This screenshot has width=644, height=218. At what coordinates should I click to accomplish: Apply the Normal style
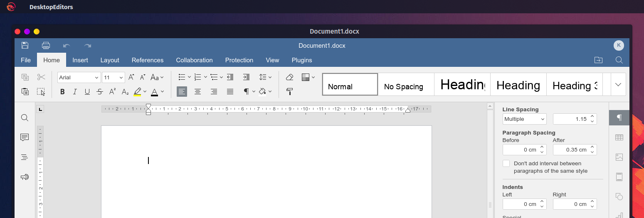(x=350, y=84)
